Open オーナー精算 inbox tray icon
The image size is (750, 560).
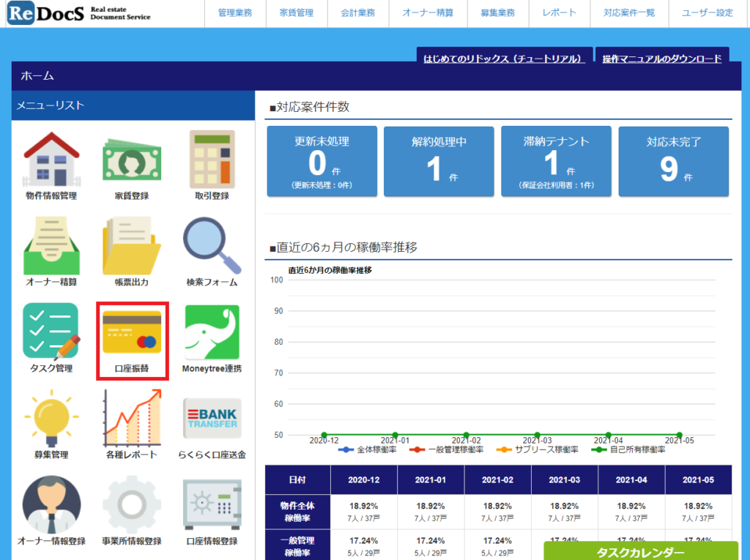(x=52, y=246)
